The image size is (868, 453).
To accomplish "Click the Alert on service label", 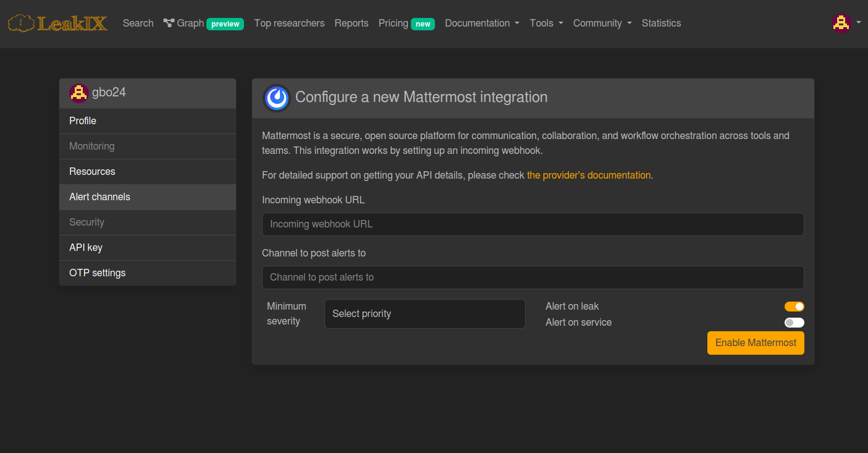I will click(x=579, y=323).
